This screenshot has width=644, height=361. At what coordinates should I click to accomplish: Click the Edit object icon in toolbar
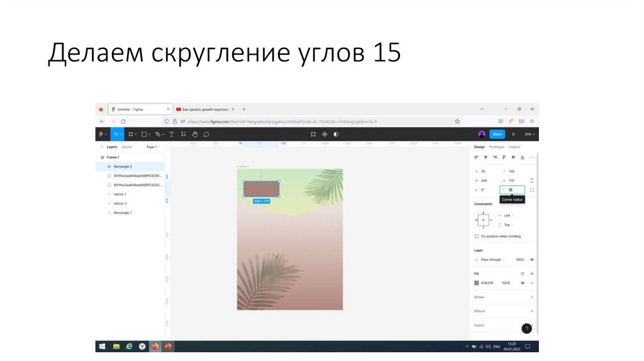point(313,135)
